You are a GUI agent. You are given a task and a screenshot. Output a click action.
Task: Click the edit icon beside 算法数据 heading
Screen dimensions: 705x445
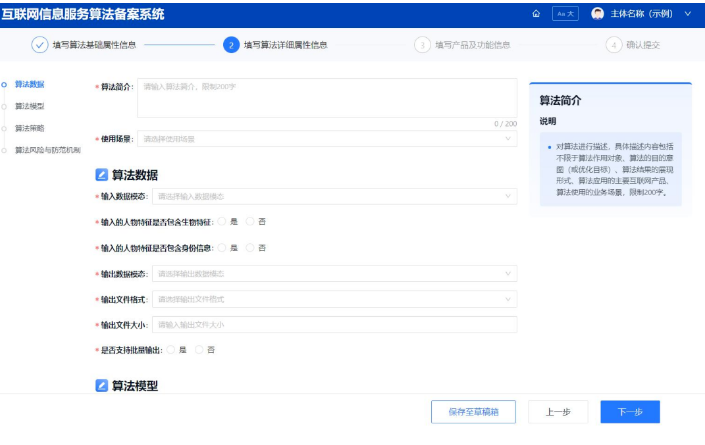coord(101,174)
